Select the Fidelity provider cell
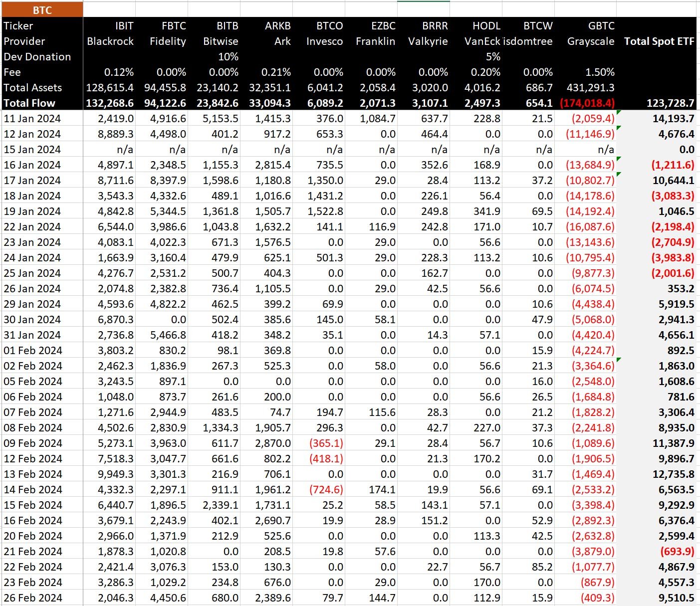The width and height of the screenshot is (700, 606). coord(168,41)
